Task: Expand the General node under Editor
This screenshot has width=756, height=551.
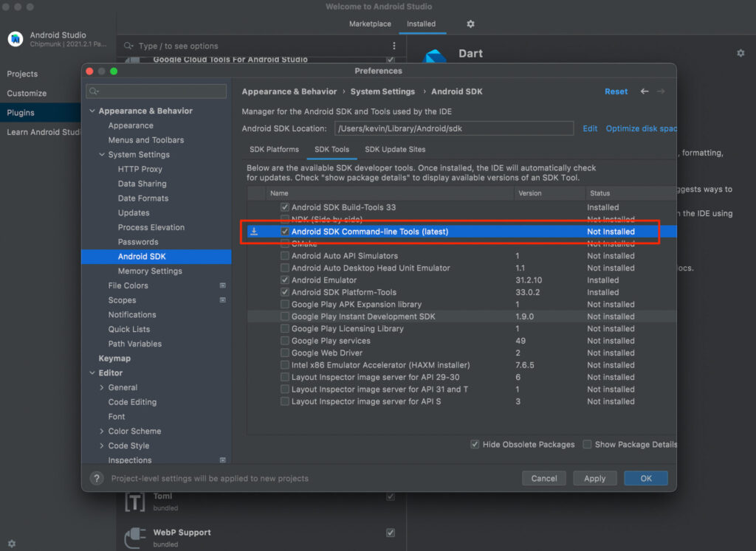Action: pos(102,387)
